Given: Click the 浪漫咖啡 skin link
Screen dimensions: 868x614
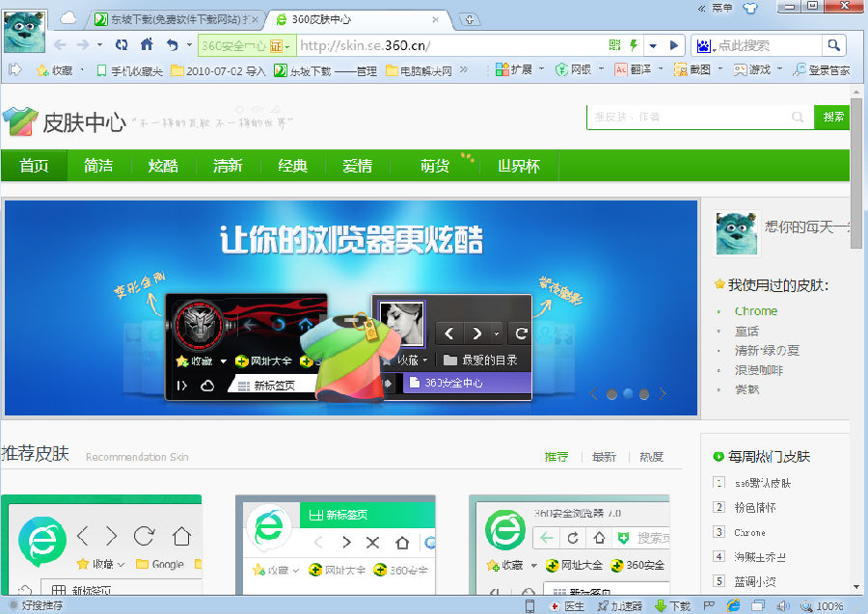Looking at the screenshot, I should coord(758,370).
